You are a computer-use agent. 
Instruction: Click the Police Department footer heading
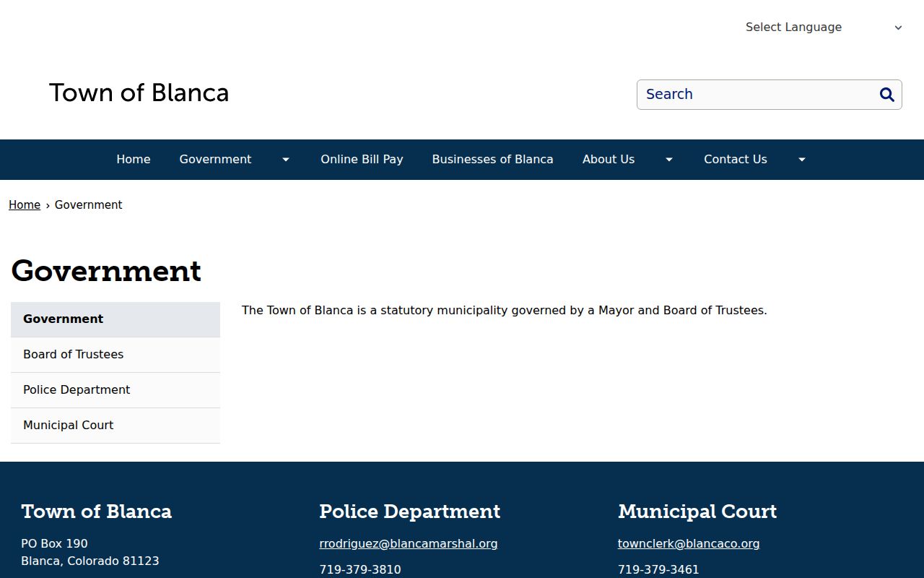(x=409, y=512)
